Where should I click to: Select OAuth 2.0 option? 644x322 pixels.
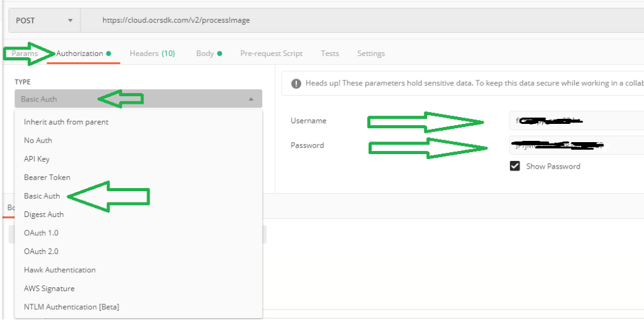pyautogui.click(x=138, y=252)
